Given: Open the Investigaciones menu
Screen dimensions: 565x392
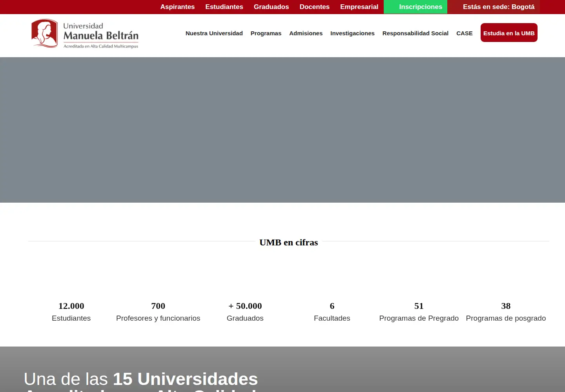Looking at the screenshot, I should (352, 33).
